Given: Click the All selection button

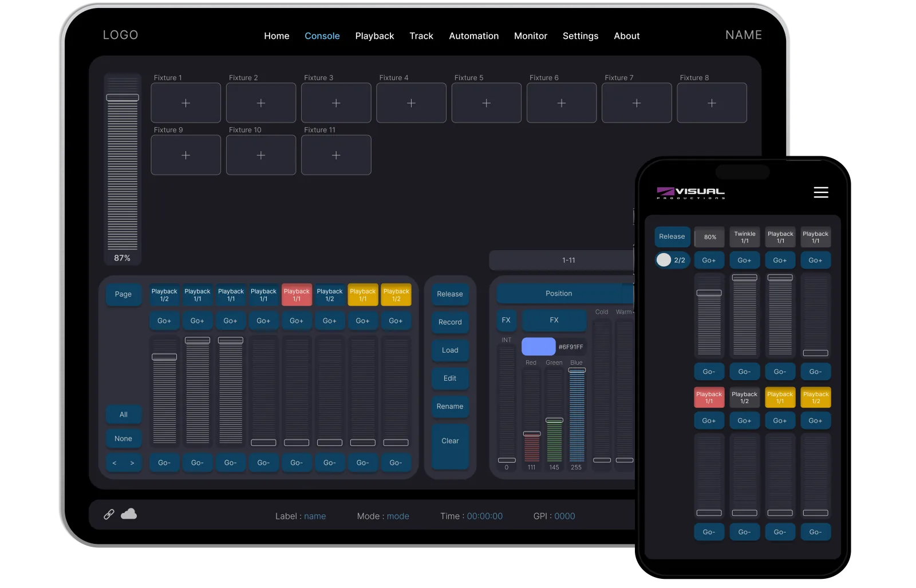Looking at the screenshot, I should 123,415.
